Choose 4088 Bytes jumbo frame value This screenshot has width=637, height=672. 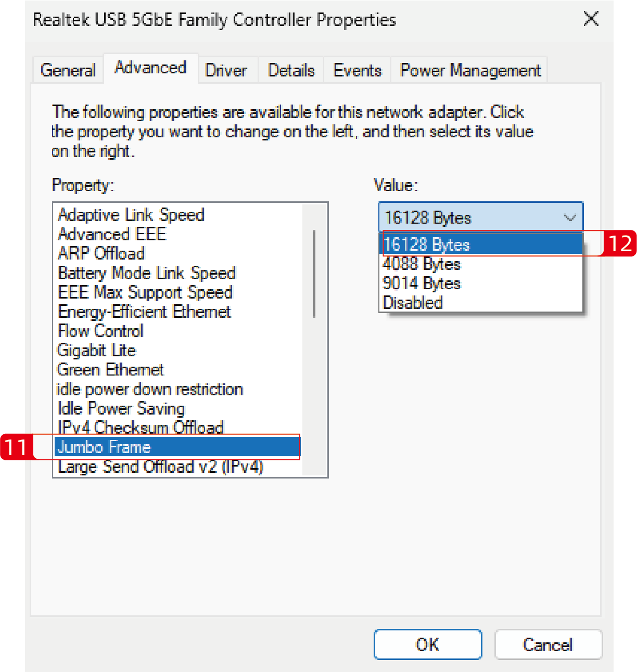(422, 264)
